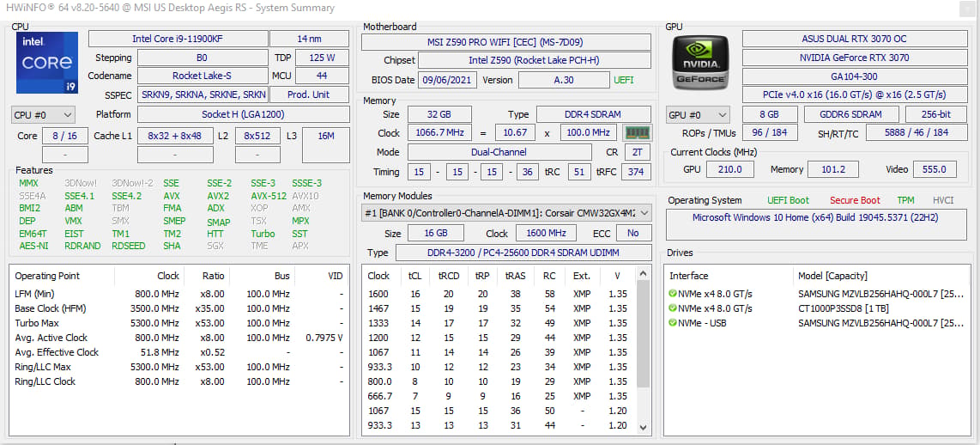Image resolution: width=980 pixels, height=445 pixels.
Task: Click the Rocket Lake-S codename field
Action: coord(203,76)
